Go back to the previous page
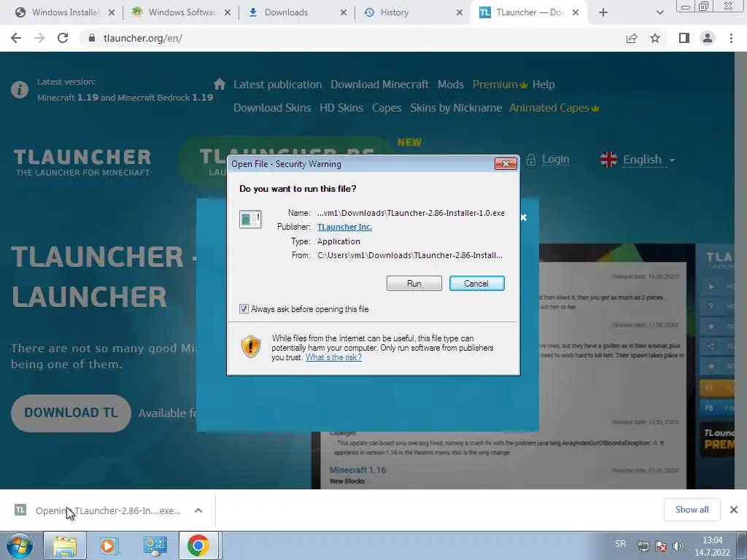 point(16,38)
